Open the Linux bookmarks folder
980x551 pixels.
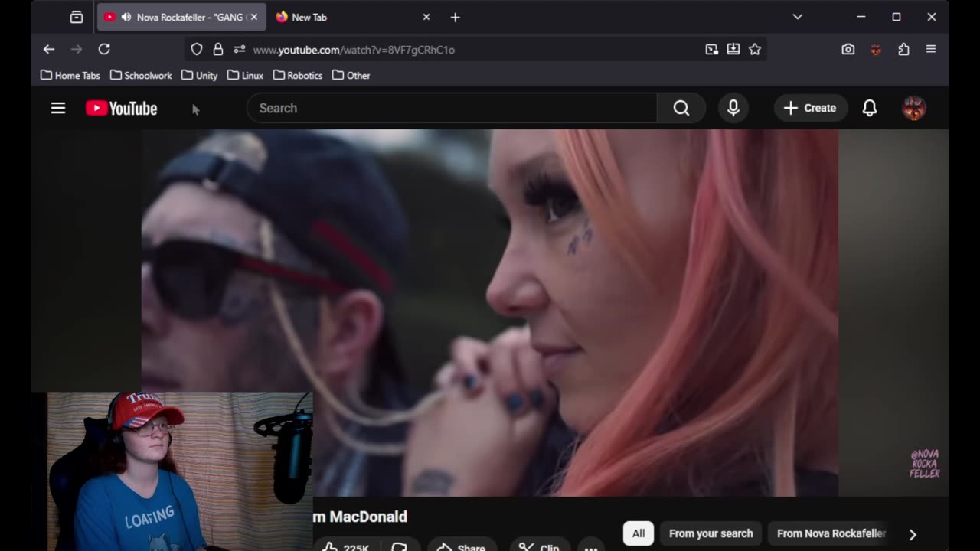[x=245, y=75]
